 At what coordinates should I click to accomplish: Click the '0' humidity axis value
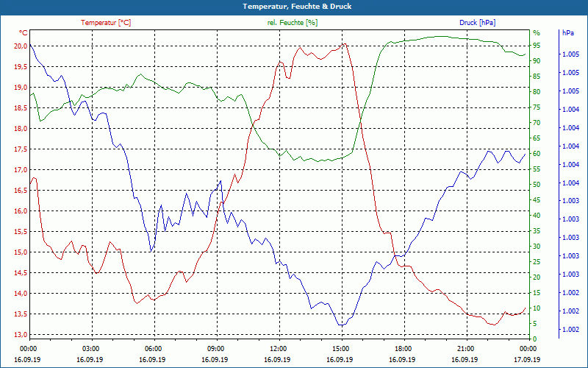coord(535,339)
